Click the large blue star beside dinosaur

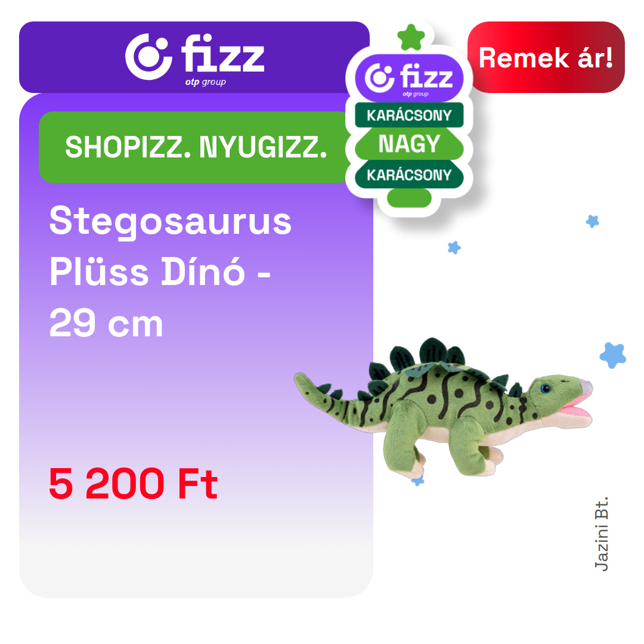[613, 355]
